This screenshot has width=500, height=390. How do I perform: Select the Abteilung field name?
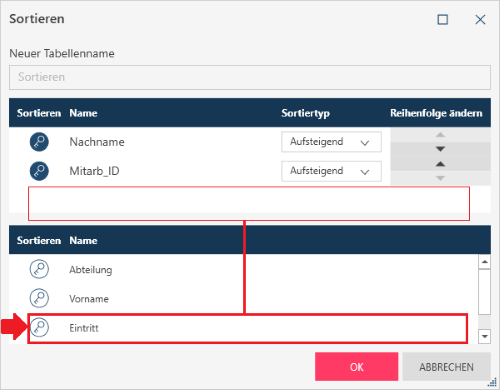[91, 270]
